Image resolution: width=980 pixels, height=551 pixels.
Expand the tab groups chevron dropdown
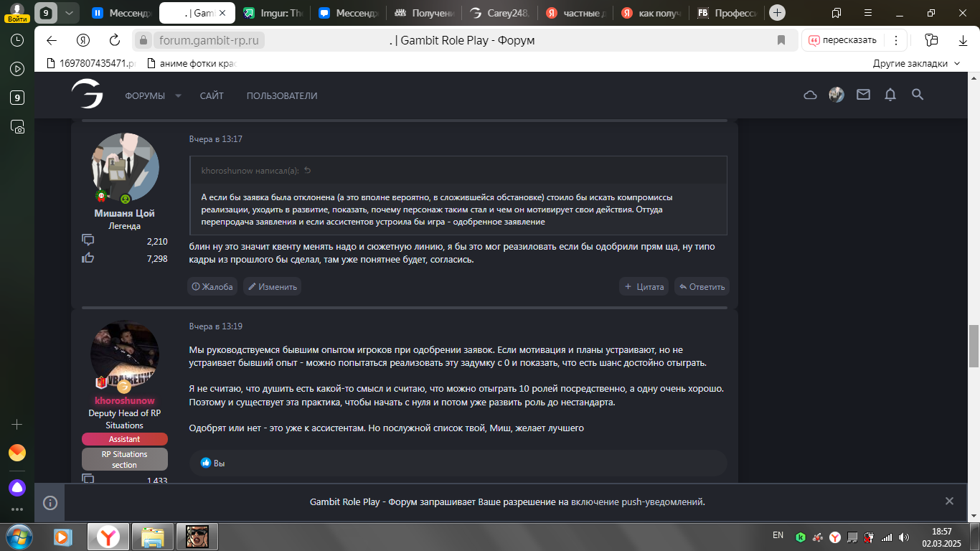[68, 13]
